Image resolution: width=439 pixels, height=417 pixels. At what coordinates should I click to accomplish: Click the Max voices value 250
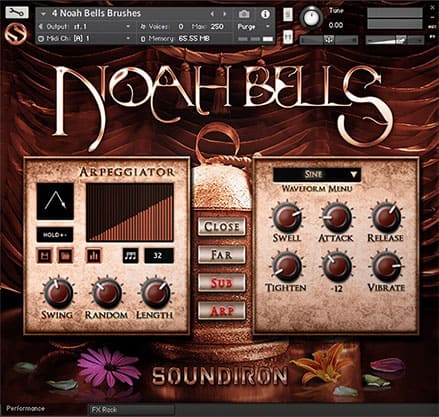(x=217, y=27)
